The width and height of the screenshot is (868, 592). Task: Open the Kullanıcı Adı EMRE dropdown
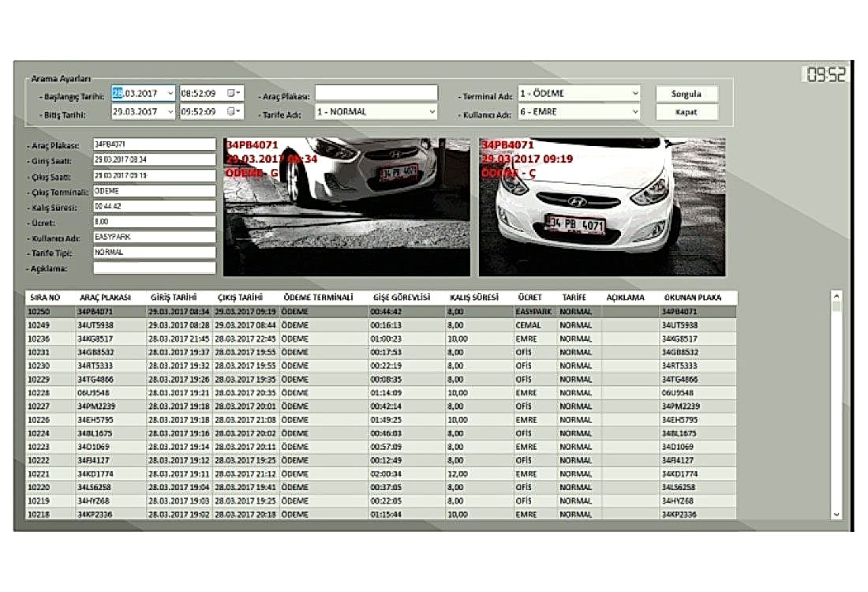coord(635,111)
